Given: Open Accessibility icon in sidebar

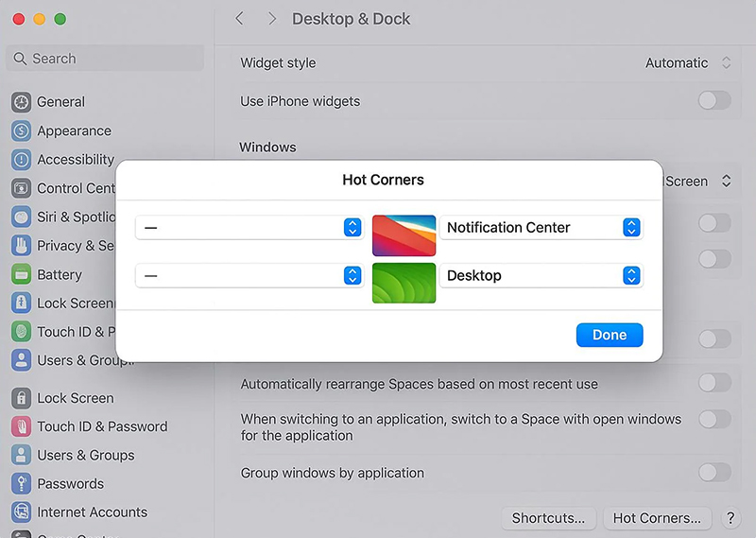Looking at the screenshot, I should coord(21,160).
